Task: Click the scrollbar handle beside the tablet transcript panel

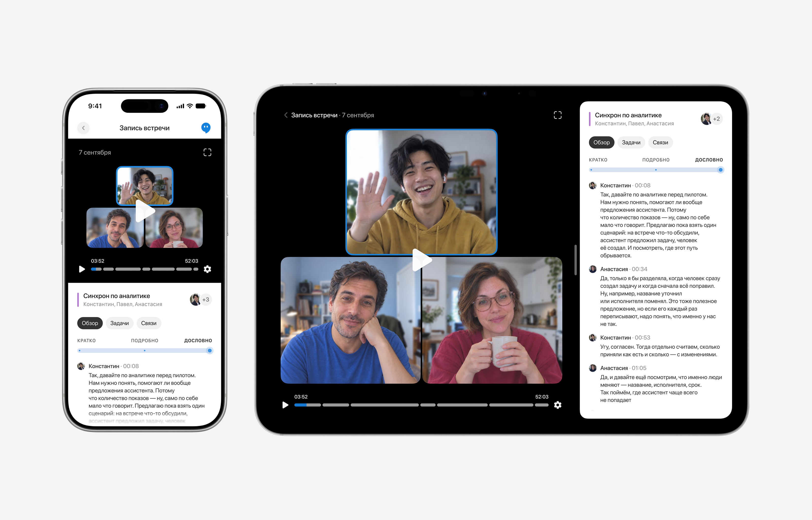Action: click(575, 260)
